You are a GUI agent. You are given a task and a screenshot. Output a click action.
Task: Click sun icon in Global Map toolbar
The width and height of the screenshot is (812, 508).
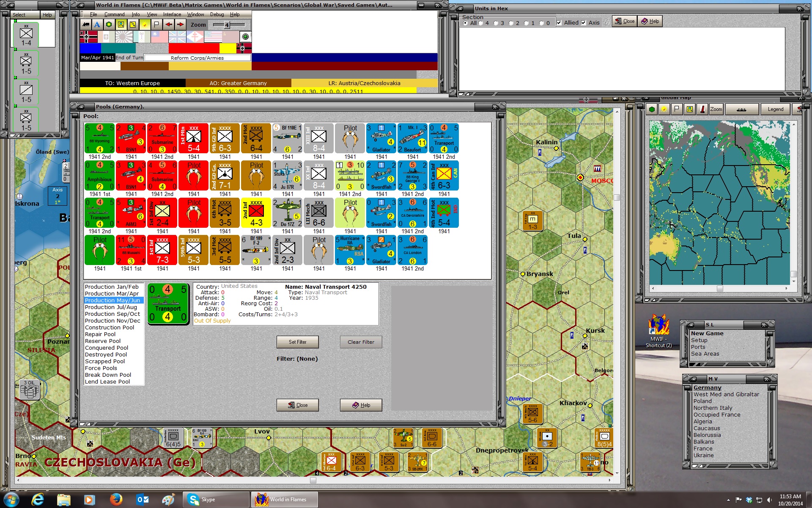664,109
